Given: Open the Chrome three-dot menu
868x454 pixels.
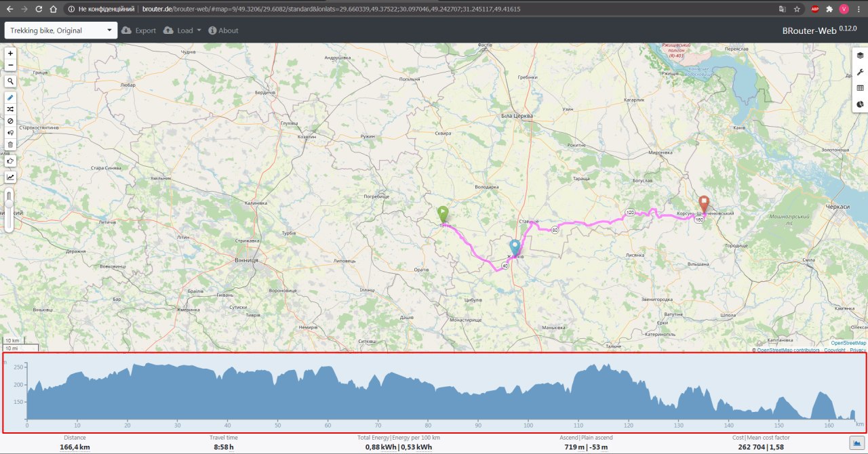Looking at the screenshot, I should [x=859, y=9].
